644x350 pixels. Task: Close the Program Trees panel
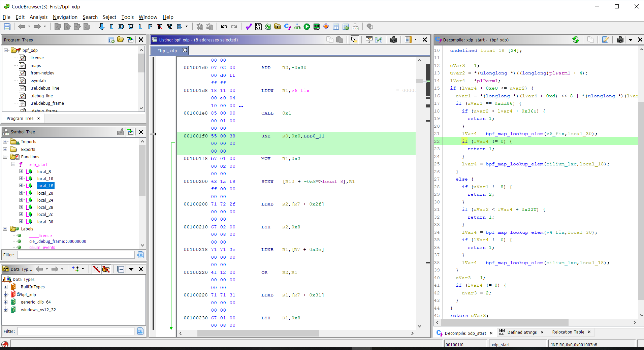141,40
